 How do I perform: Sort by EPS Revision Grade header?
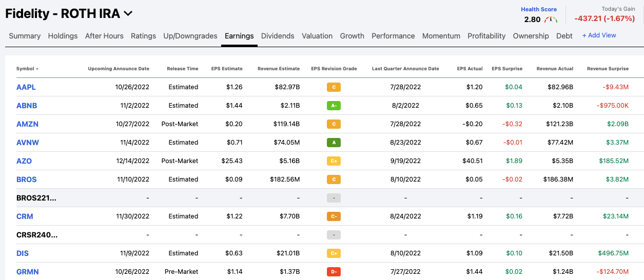(334, 69)
